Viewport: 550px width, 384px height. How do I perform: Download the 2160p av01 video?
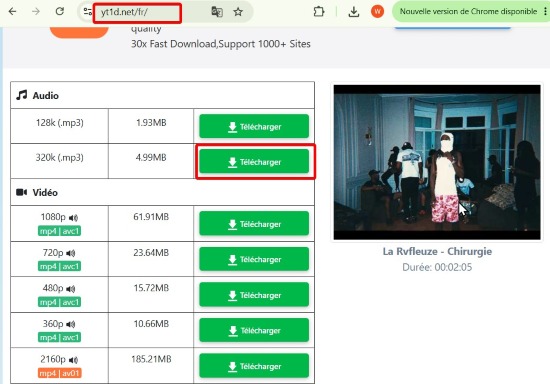[x=254, y=366]
